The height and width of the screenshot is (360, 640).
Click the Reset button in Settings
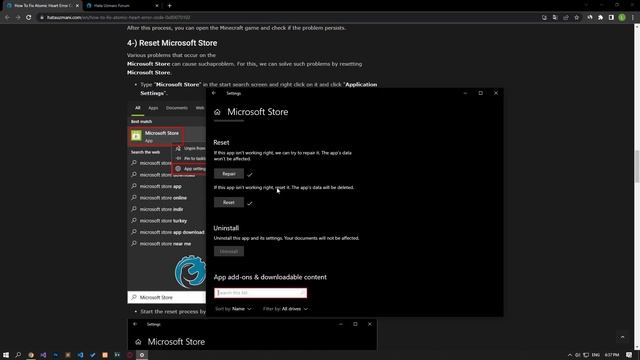[229, 202]
